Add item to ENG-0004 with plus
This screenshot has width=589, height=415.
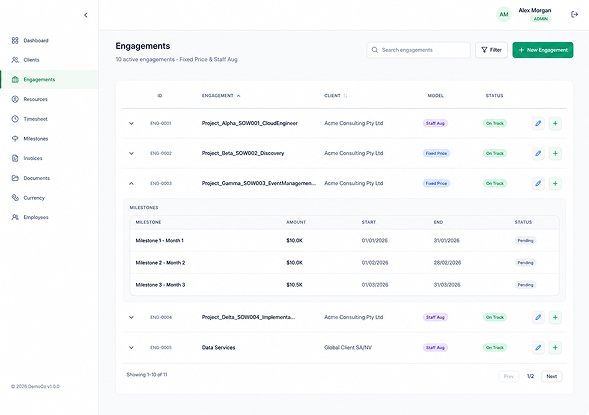[555, 317]
